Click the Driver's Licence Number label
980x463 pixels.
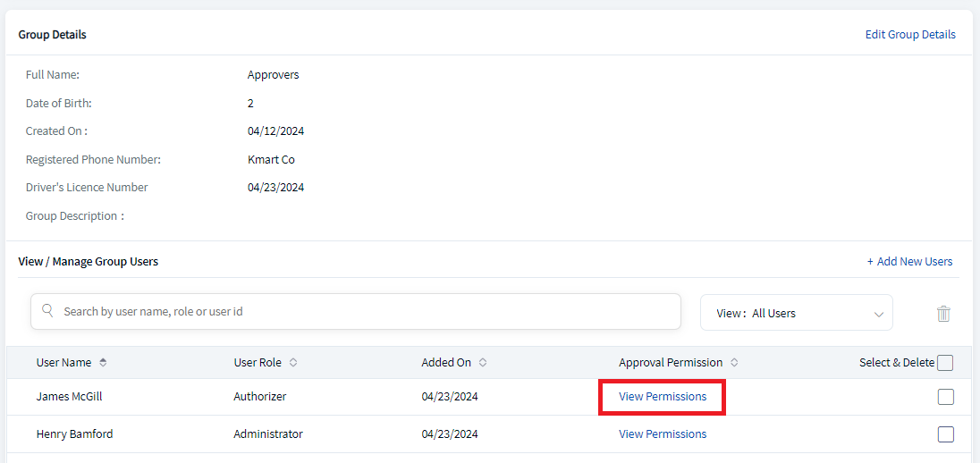pos(87,188)
